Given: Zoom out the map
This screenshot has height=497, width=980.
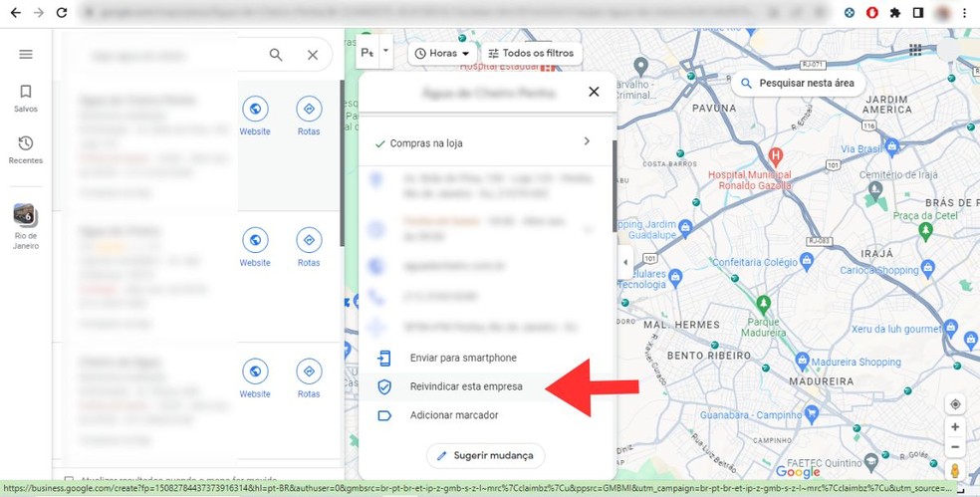Looking at the screenshot, I should coord(955,447).
